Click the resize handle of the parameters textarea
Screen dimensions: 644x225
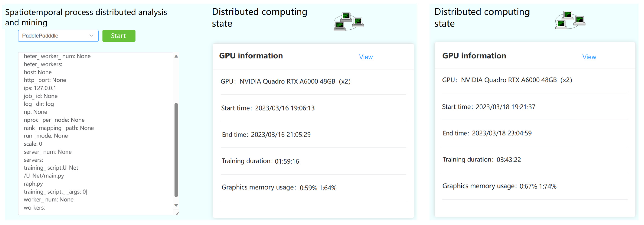click(178, 213)
